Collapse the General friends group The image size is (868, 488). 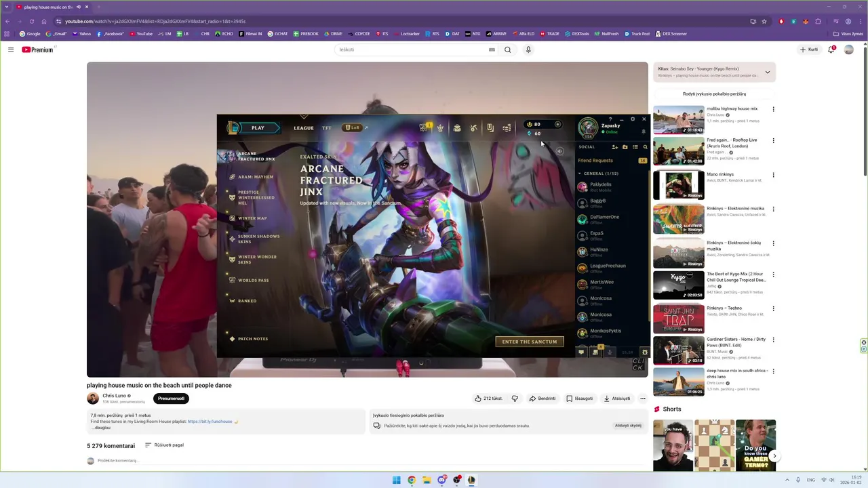580,174
